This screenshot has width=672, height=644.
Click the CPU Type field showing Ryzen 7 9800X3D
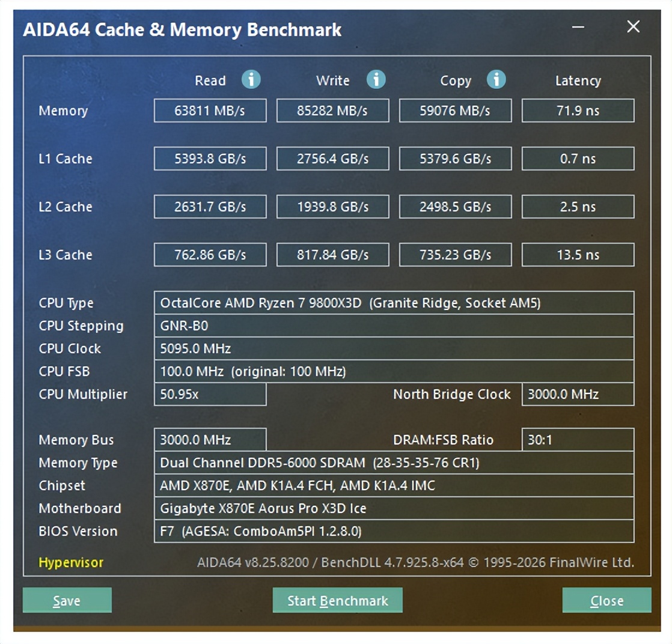pos(394,303)
